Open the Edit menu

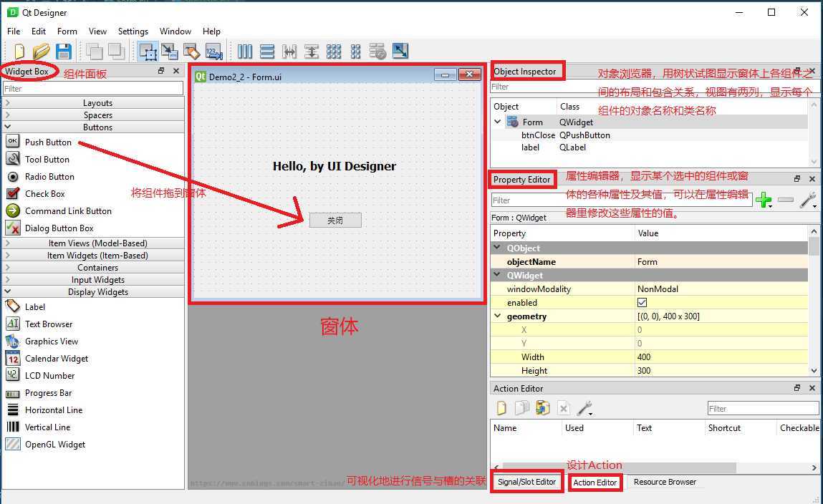click(38, 31)
